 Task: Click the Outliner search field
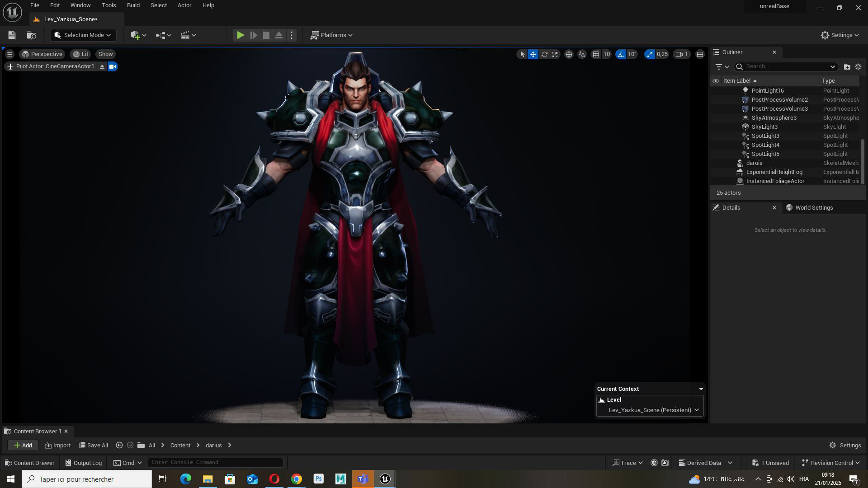pyautogui.click(x=786, y=67)
